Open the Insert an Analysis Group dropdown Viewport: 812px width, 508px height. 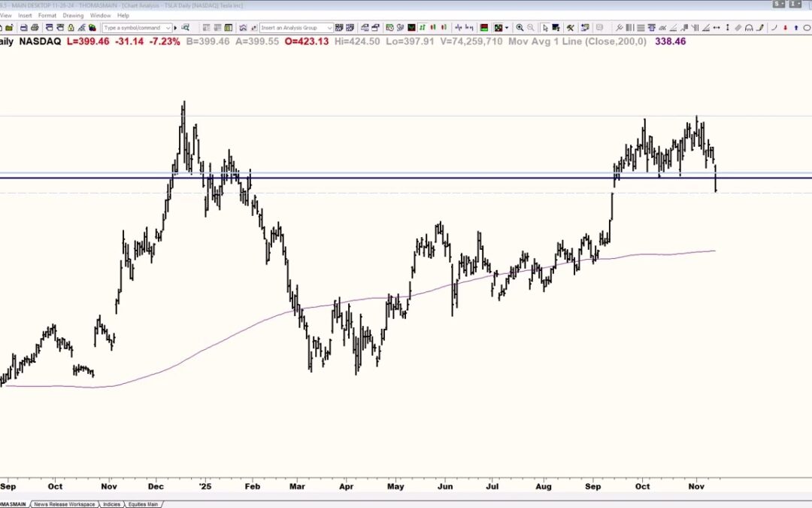329,27
